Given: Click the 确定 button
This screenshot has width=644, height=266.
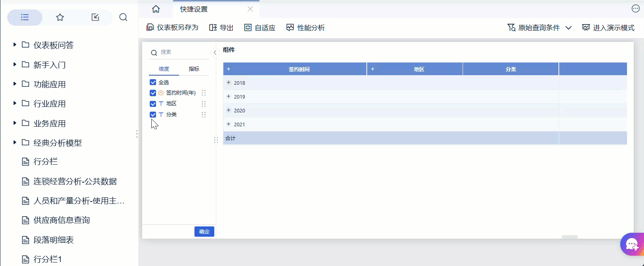Looking at the screenshot, I should click(x=204, y=232).
